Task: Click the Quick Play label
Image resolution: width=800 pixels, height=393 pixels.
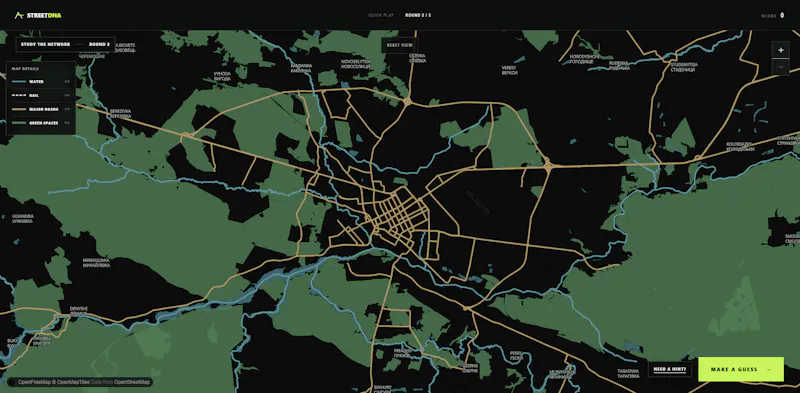Action: (381, 15)
